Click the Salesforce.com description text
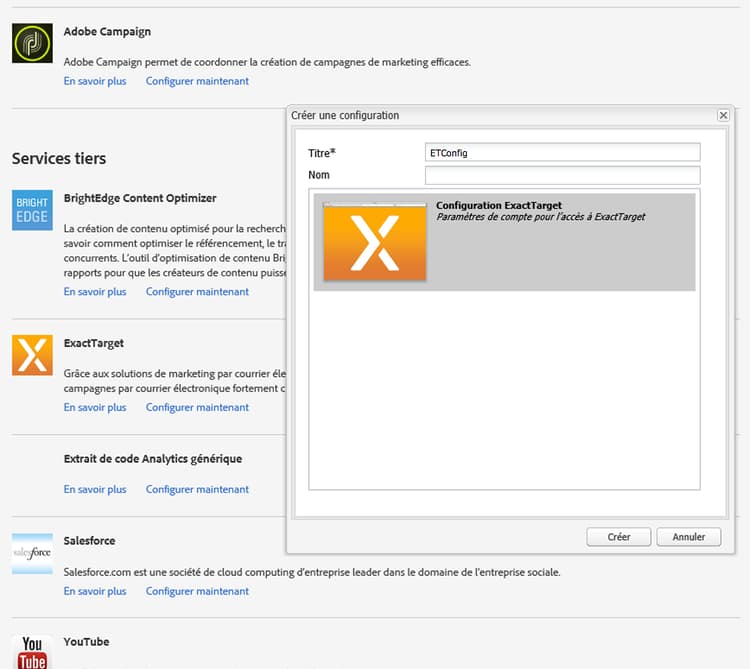Screen dimensions: 750x669 click(312, 572)
